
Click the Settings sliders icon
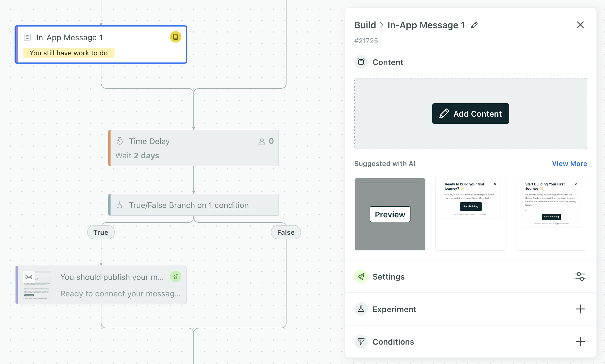(580, 276)
